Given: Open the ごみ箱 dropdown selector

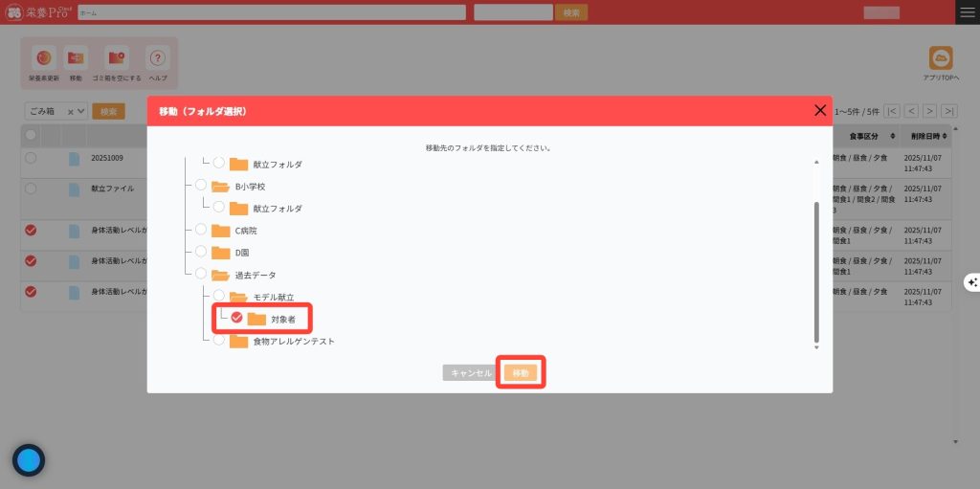Looking at the screenshot, I should pos(56,111).
